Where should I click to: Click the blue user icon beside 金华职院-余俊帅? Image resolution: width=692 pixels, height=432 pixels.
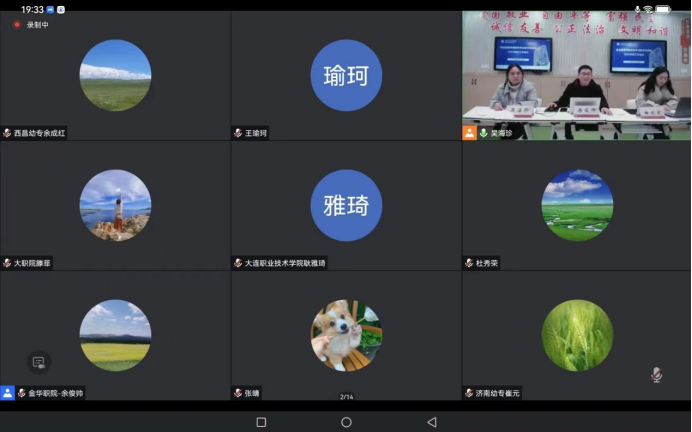[x=7, y=393]
